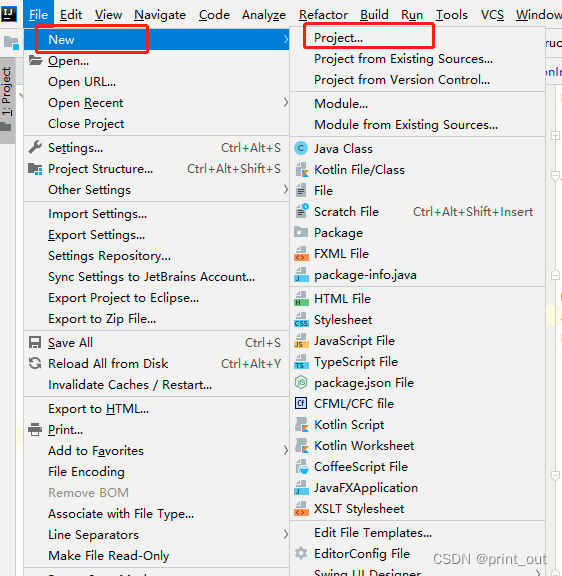Viewport: 562px width, 576px height.
Task: Click the TypeScript File icon
Action: pyautogui.click(x=301, y=361)
